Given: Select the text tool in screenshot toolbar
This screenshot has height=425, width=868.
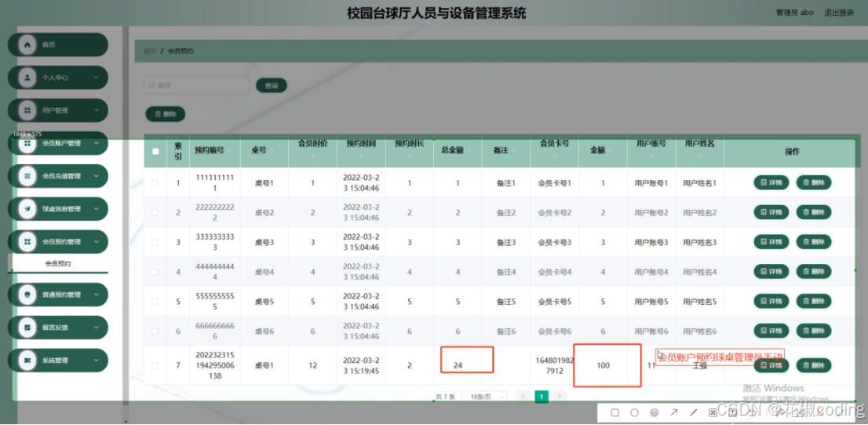Looking at the screenshot, I should point(732,412).
